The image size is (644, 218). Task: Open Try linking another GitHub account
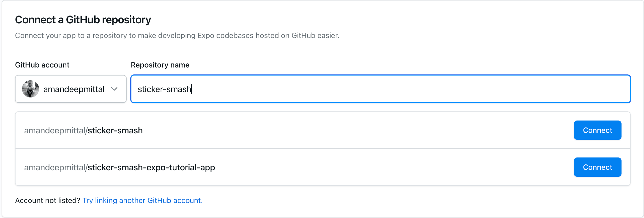click(143, 200)
